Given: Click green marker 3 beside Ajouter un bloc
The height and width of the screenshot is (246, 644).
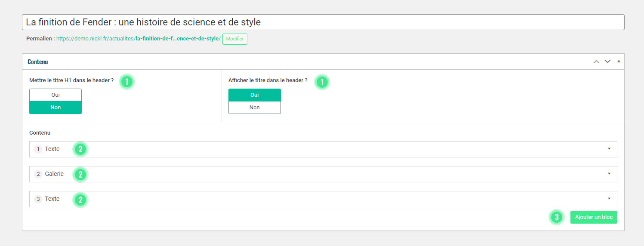Looking at the screenshot, I should pyautogui.click(x=556, y=217).
